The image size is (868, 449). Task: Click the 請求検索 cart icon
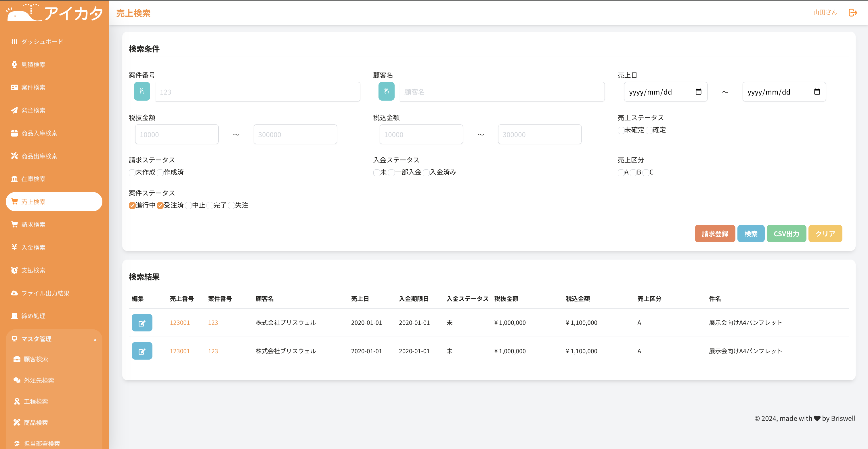[14, 225]
